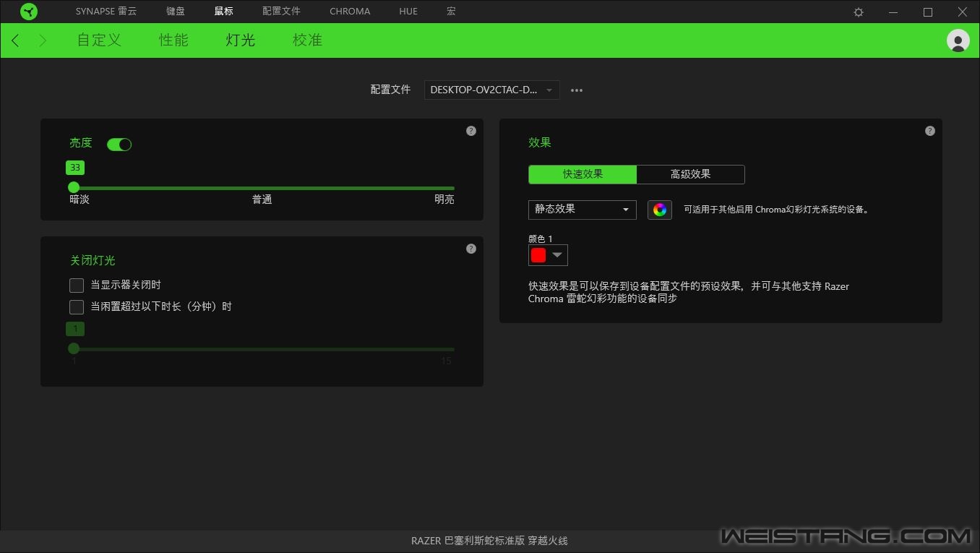980x553 pixels.
Task: Select 快速效果 quick effects button
Action: tap(583, 174)
